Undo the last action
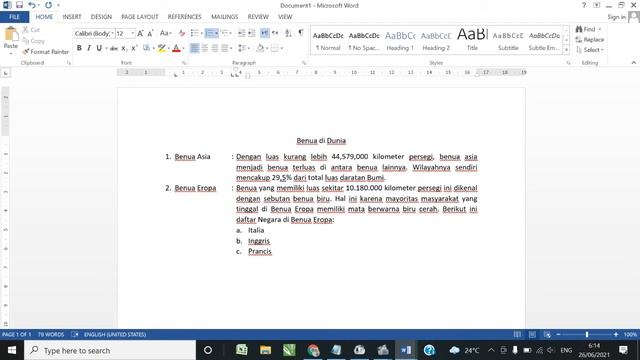Viewport: 640px width, 360px height. (x=31, y=5)
